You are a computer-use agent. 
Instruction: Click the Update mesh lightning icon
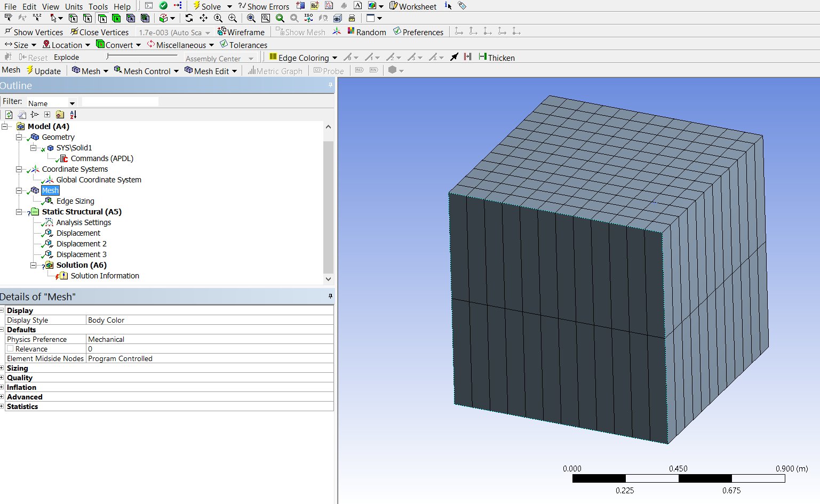click(30, 71)
